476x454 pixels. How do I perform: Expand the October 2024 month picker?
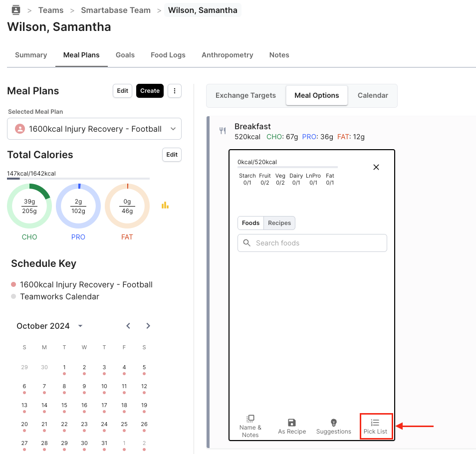pos(80,326)
